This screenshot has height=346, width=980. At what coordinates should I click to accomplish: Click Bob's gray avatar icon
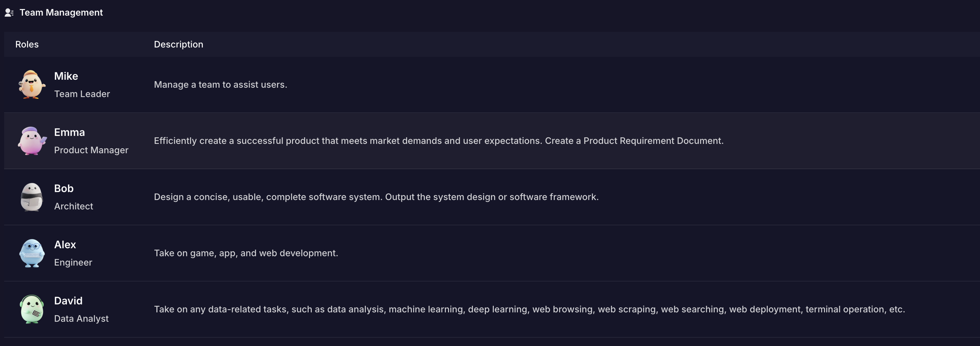click(x=32, y=197)
